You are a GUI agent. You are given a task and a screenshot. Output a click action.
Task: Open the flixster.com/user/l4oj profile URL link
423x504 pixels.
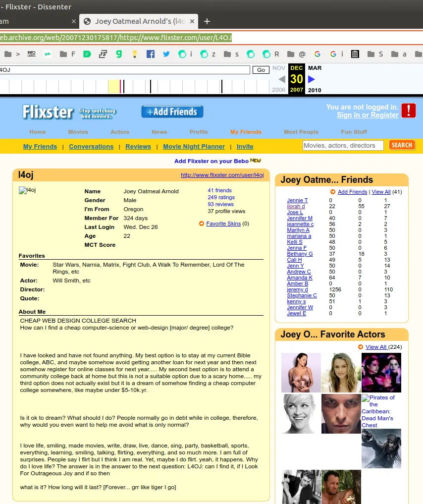[222, 175]
